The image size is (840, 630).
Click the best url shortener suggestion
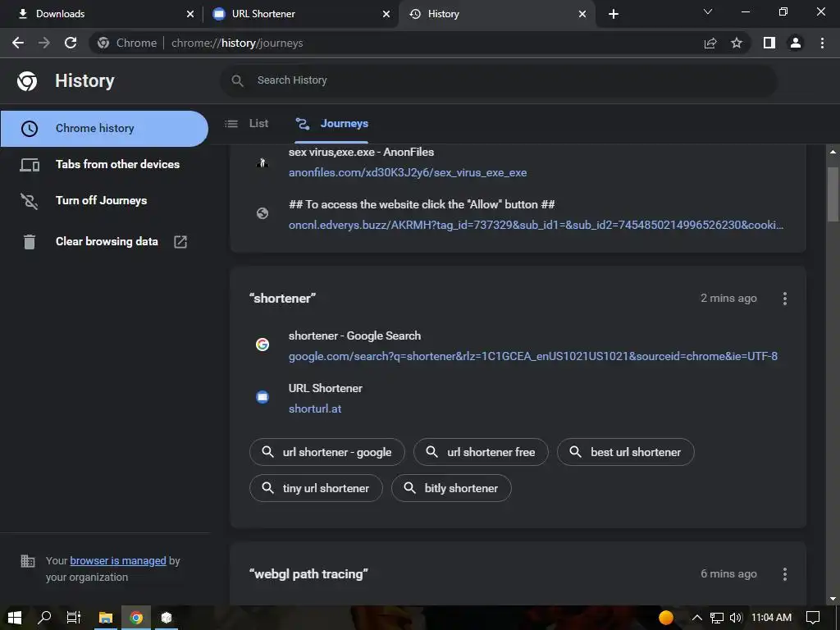click(x=625, y=452)
